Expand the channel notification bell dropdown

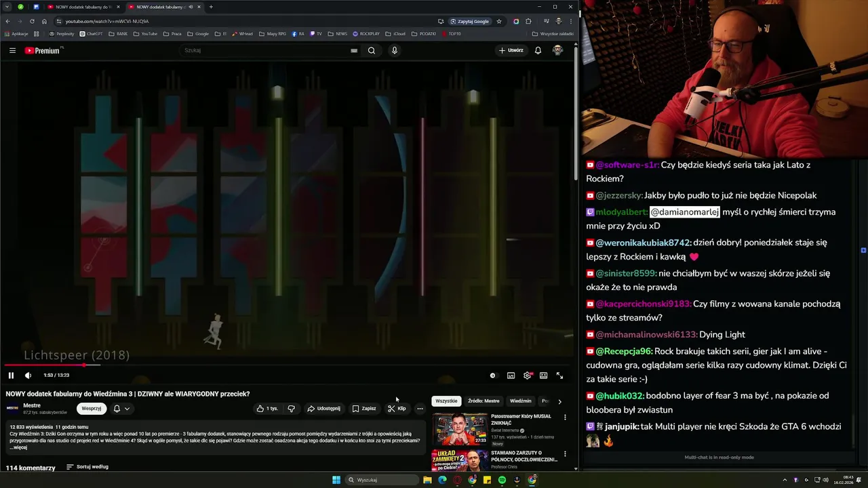[121, 409]
